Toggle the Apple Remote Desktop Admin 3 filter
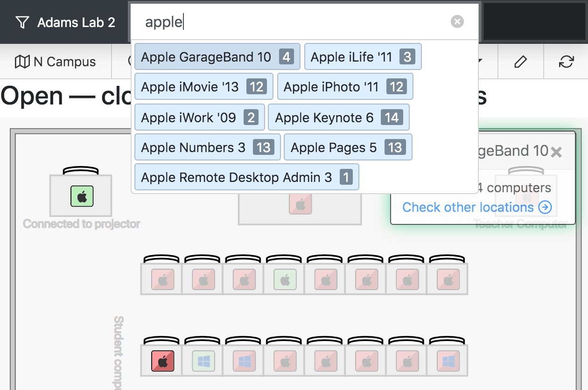The width and height of the screenshot is (588, 390). pos(246,177)
